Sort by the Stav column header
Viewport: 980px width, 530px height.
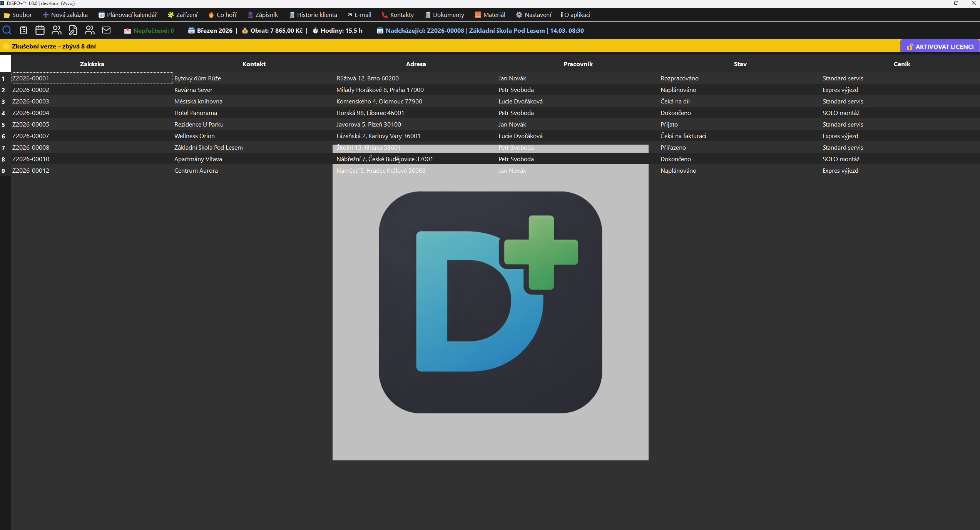pos(740,64)
